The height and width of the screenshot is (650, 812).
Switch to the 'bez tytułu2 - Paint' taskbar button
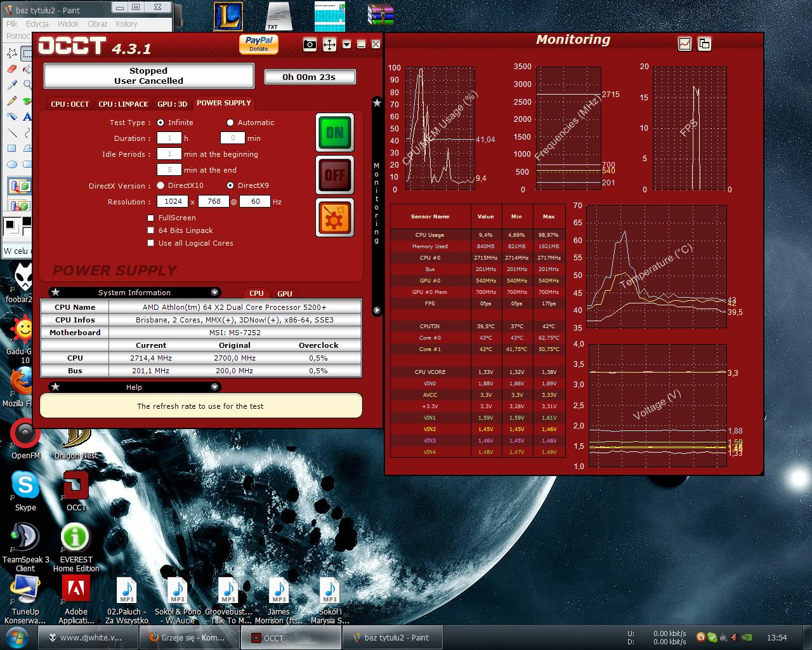tap(392, 637)
